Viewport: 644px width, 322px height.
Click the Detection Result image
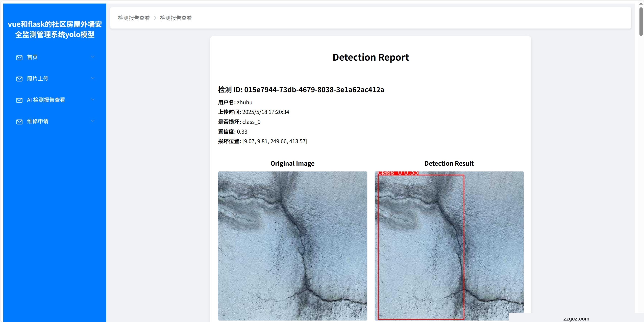click(449, 246)
